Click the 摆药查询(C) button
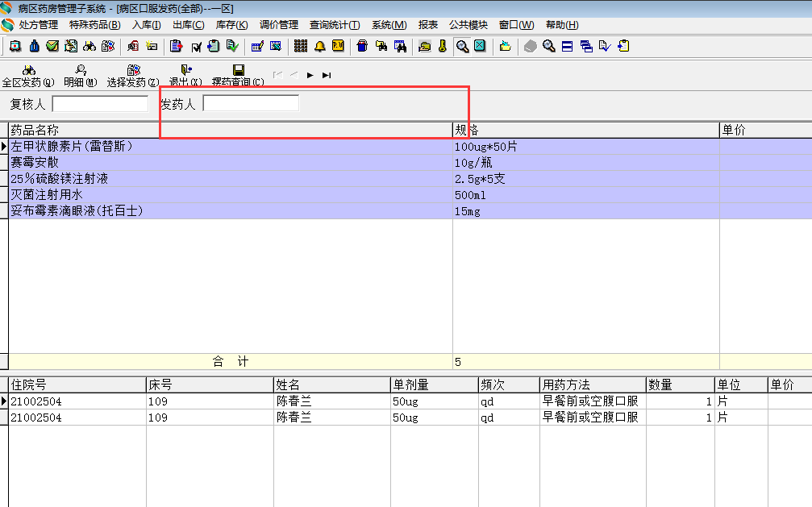Viewport: 812px width, 507px height. (x=238, y=76)
